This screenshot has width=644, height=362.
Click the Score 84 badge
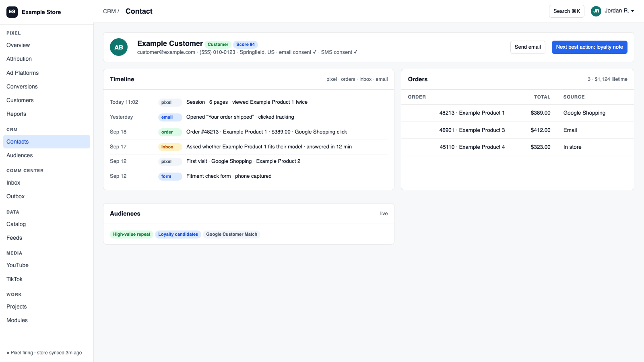246,44
